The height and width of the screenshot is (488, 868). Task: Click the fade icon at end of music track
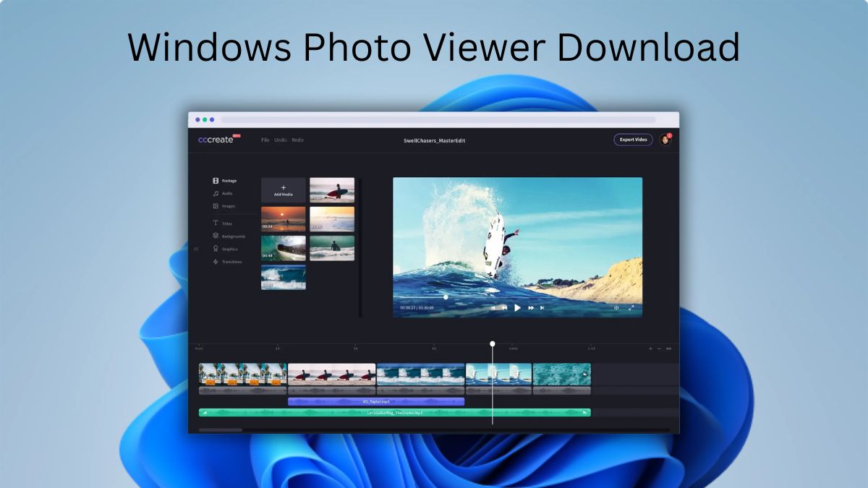(584, 413)
